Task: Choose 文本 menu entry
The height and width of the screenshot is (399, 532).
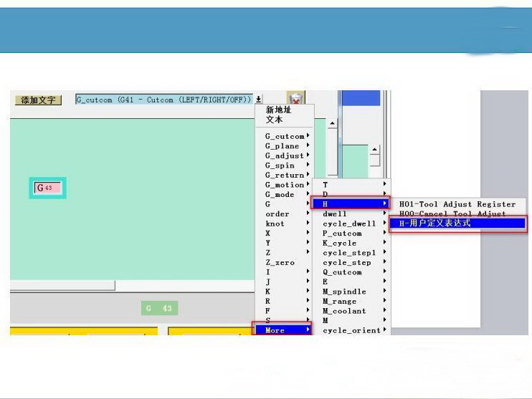Action: click(x=274, y=120)
